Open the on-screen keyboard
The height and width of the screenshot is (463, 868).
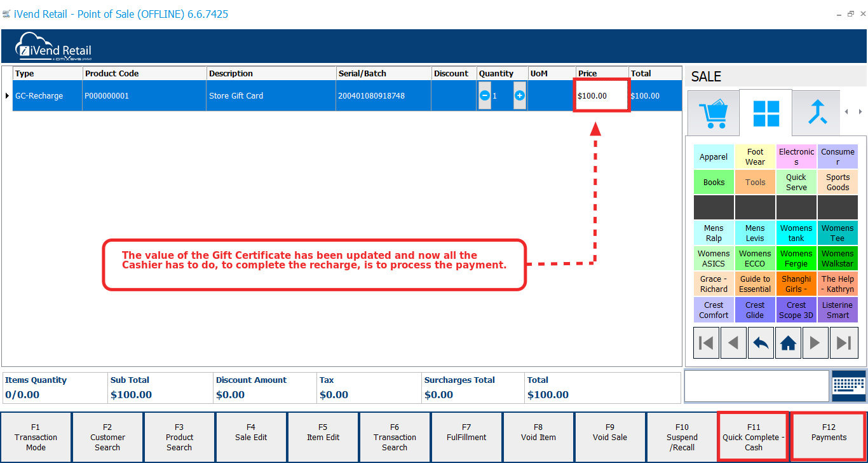[x=848, y=385]
